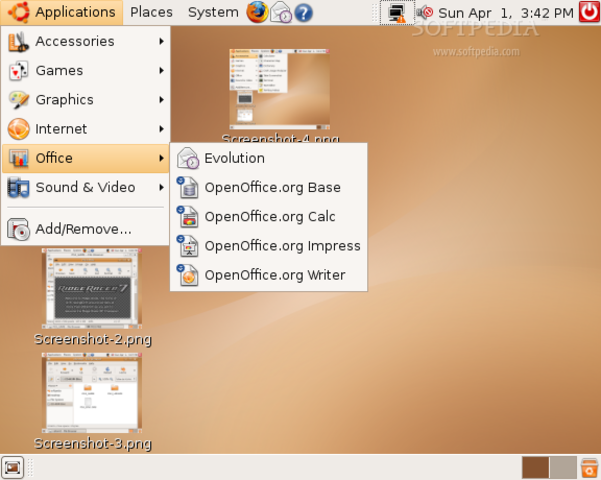This screenshot has width=601, height=480.
Task: Open Evolution mail launcher in top panel
Action: (281, 12)
